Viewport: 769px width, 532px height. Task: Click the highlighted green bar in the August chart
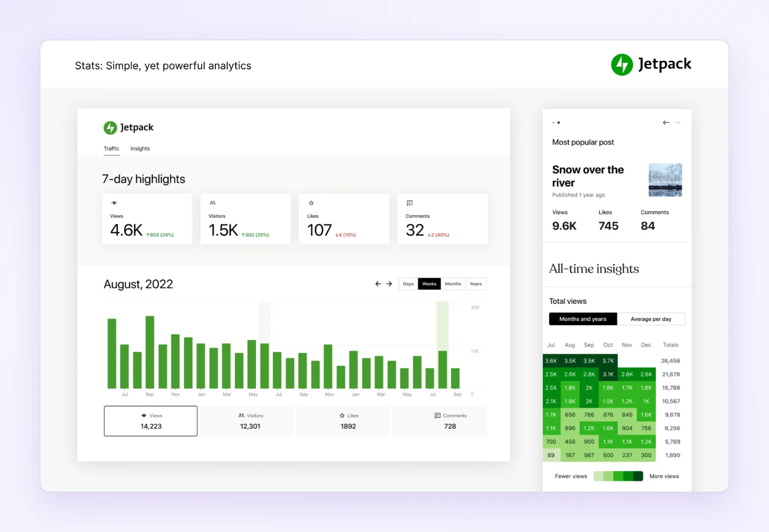point(443,369)
